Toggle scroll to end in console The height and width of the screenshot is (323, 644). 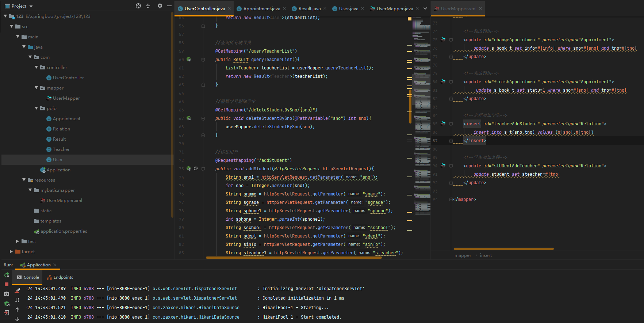(x=17, y=300)
